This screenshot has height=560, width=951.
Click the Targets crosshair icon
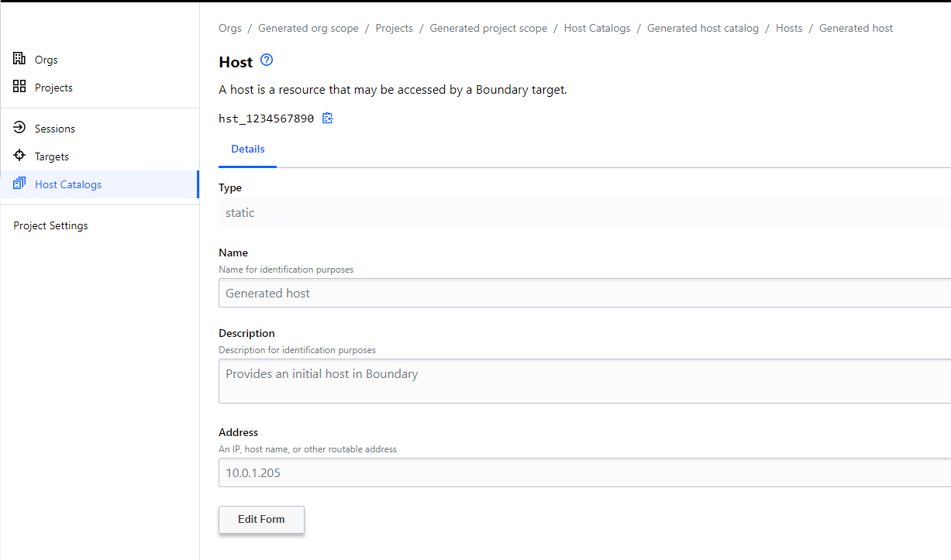[19, 156]
